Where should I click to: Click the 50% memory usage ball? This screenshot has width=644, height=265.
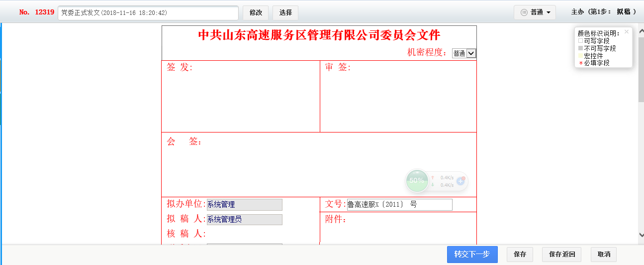[x=417, y=181]
